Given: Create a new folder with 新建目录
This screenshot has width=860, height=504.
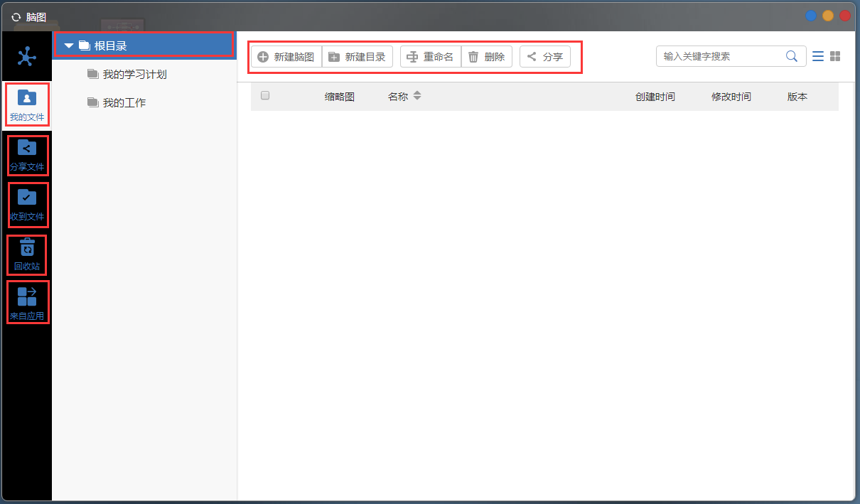Looking at the screenshot, I should (x=358, y=57).
